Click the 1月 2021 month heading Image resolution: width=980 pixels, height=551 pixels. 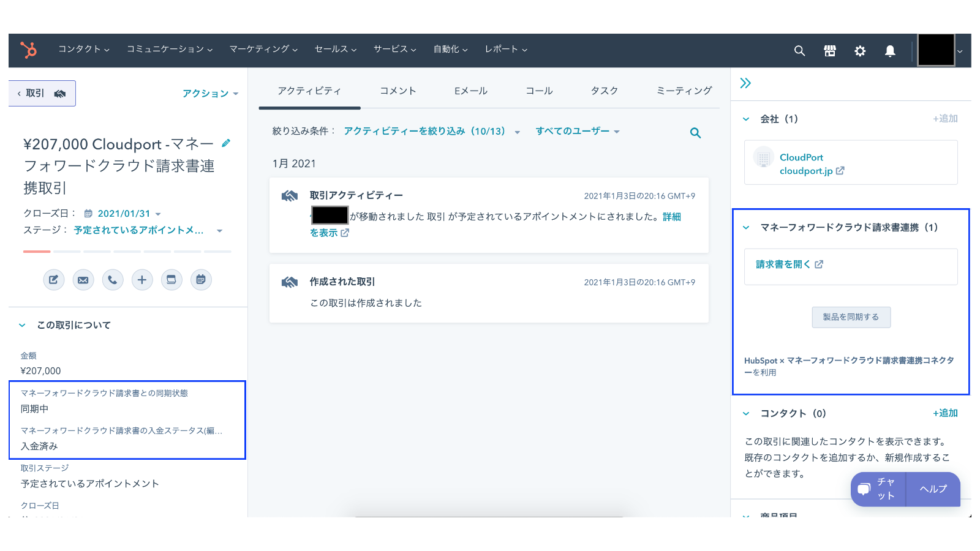[x=294, y=163]
